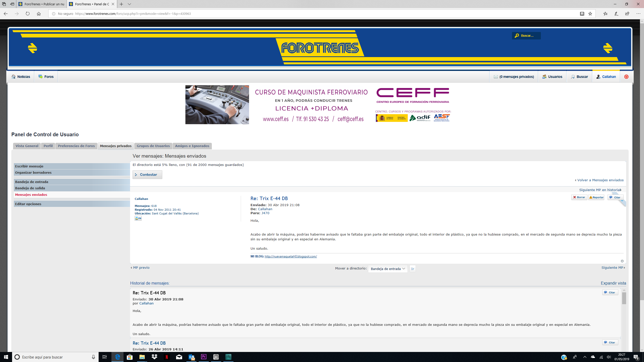Screen dimensions: 644x362
Task: Click the Add notes pen icon
Action: (x=616, y=14)
